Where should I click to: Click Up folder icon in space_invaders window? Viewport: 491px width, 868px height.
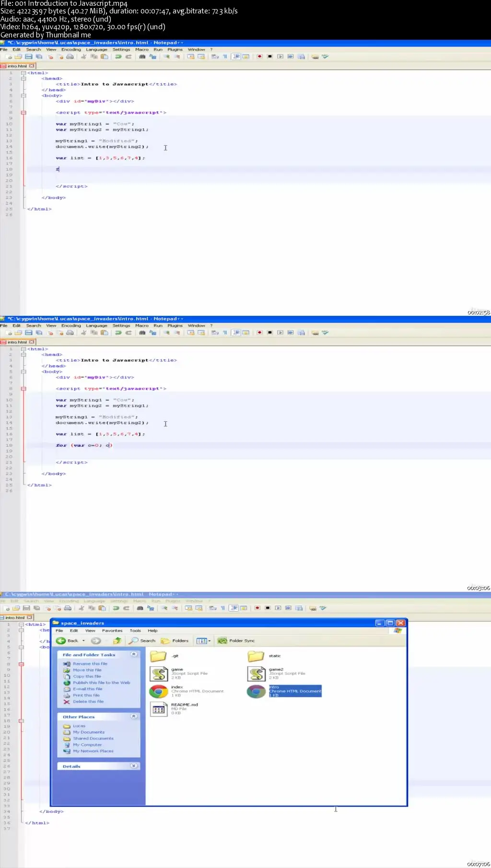point(117,641)
